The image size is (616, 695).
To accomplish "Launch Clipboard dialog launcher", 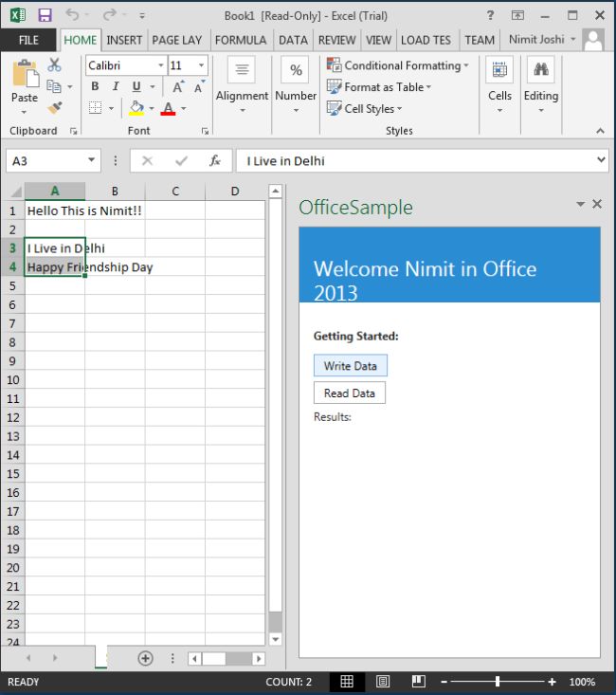I will [74, 131].
